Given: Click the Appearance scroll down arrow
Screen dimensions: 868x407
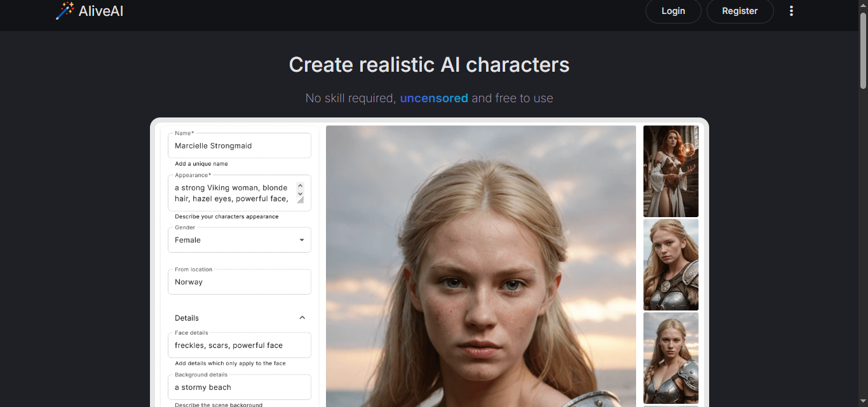Looking at the screenshot, I should click(301, 193).
